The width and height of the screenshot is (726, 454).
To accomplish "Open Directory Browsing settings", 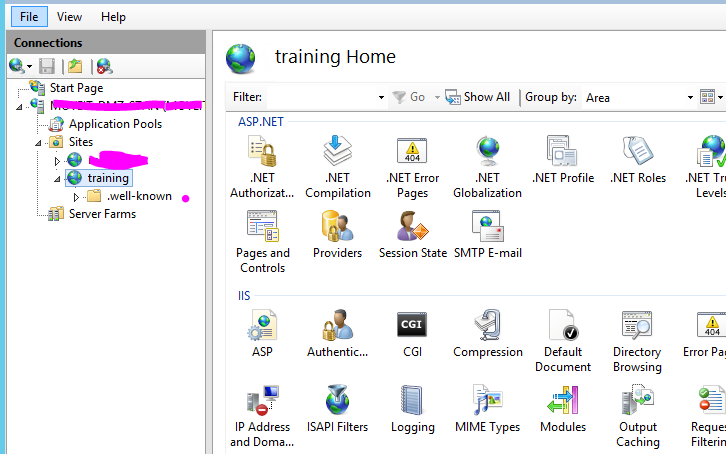I will [x=637, y=341].
